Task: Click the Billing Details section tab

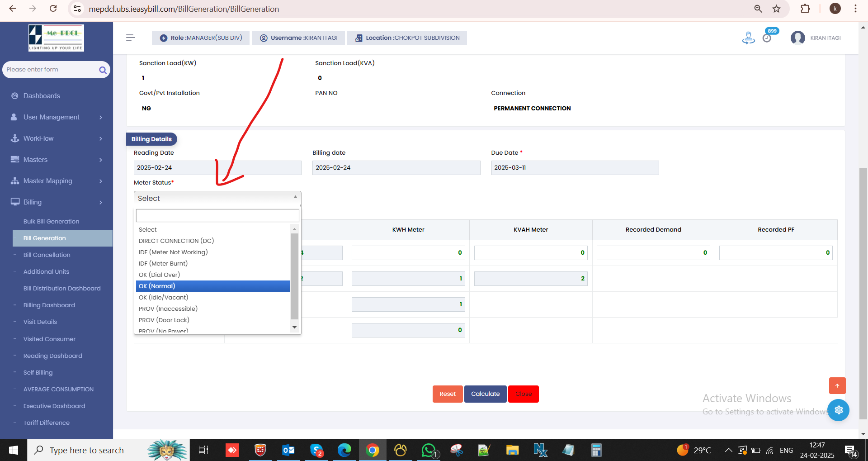Action: click(x=151, y=139)
